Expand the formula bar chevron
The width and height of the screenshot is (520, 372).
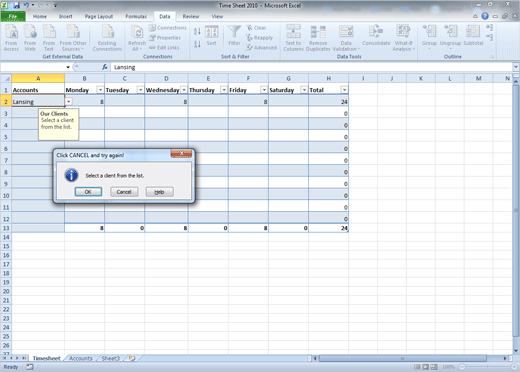[x=516, y=67]
